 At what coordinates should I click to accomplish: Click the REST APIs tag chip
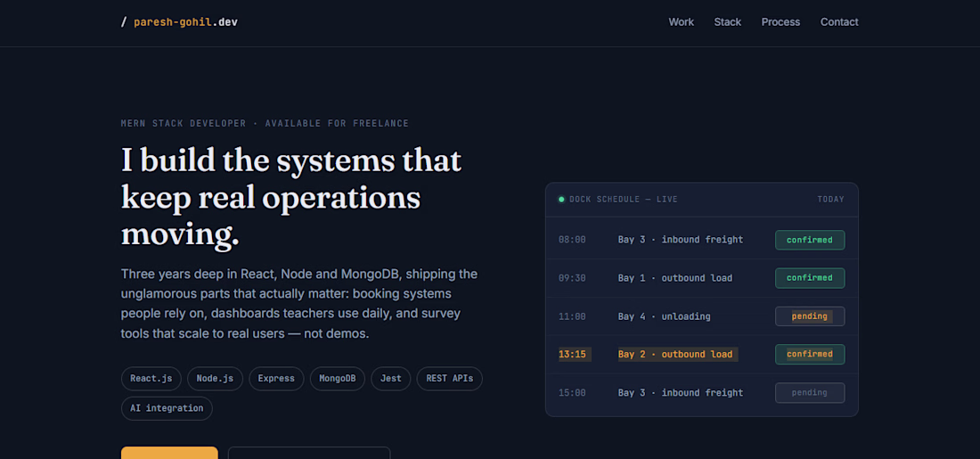point(449,378)
